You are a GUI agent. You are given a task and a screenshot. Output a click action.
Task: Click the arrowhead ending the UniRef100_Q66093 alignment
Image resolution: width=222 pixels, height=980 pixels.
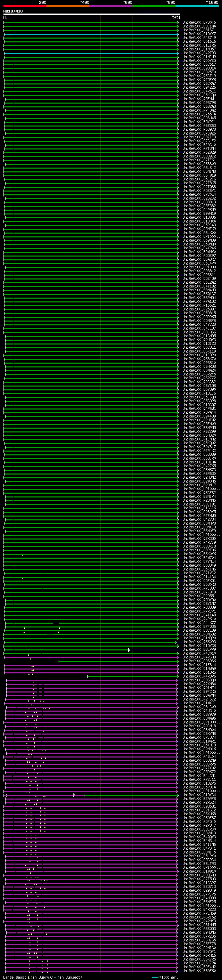click(x=176, y=642)
